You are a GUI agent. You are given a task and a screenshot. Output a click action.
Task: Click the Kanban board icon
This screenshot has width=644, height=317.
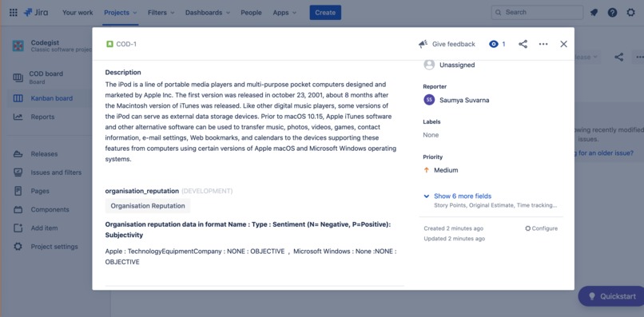(18, 98)
